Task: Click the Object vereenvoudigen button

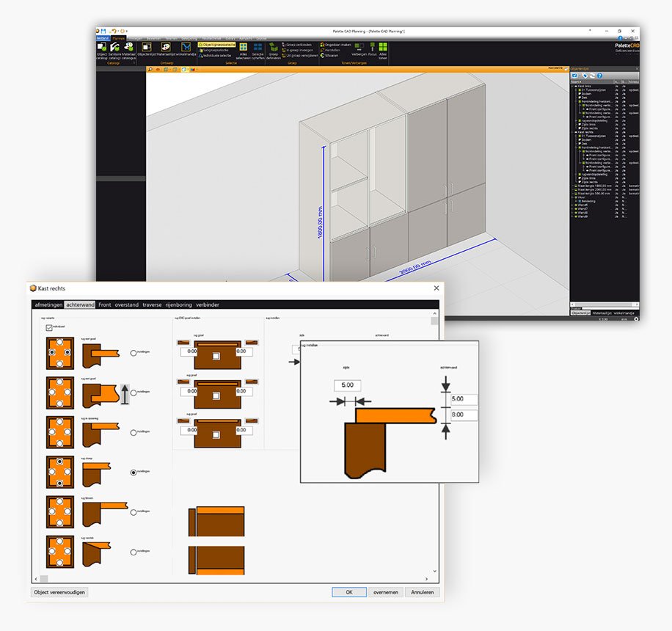Action: pos(59,592)
